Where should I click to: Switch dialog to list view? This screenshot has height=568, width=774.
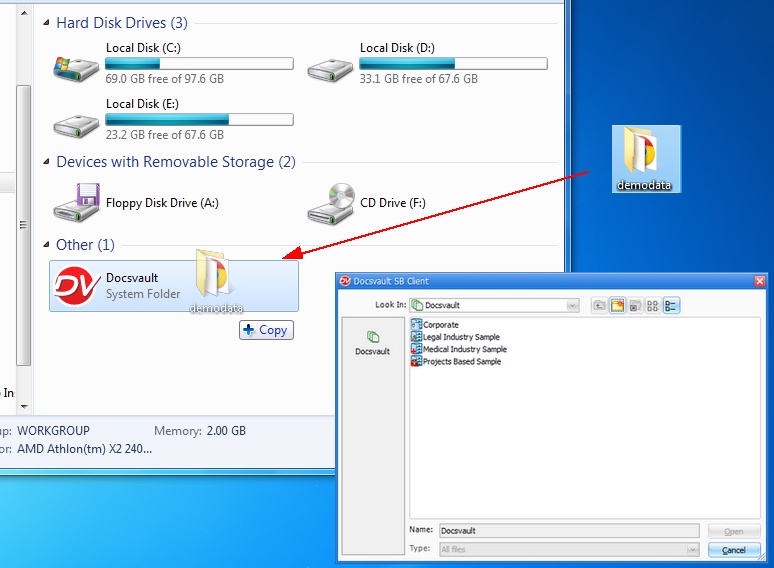670,306
